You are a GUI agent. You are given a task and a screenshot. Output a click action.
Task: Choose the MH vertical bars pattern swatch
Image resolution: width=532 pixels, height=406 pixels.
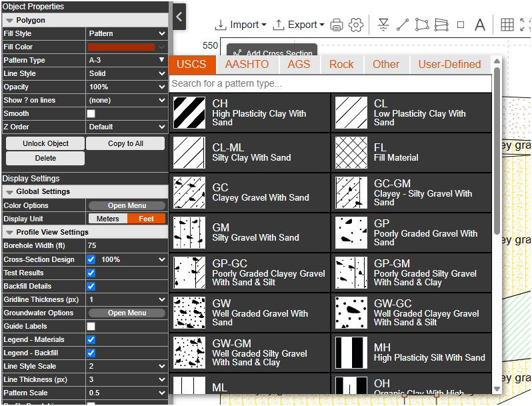[351, 353]
